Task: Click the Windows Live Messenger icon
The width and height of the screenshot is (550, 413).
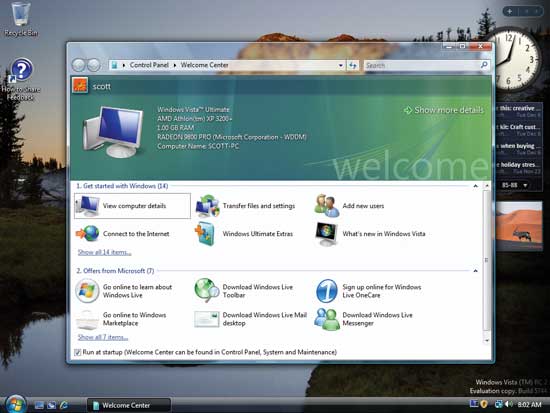Action: pyautogui.click(x=327, y=319)
